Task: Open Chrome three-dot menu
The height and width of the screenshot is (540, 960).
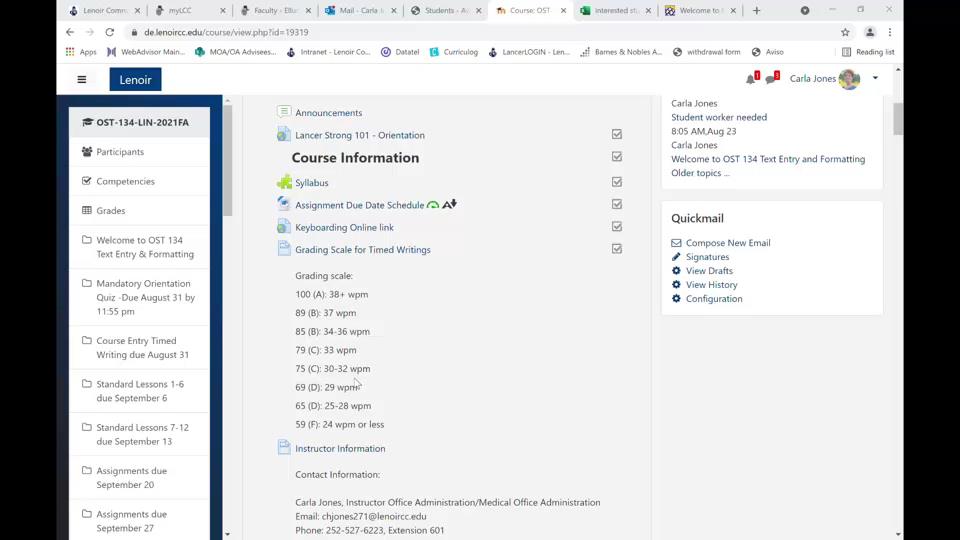Action: [890, 32]
